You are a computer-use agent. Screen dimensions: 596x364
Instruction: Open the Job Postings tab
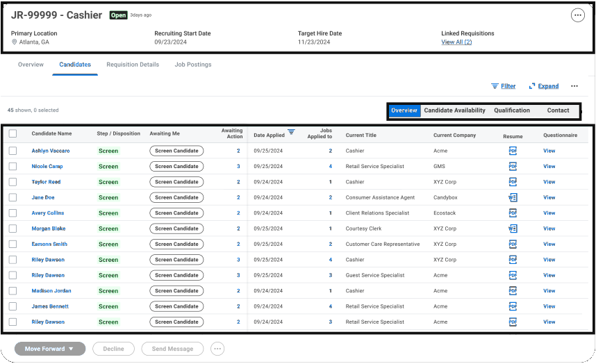pos(192,65)
